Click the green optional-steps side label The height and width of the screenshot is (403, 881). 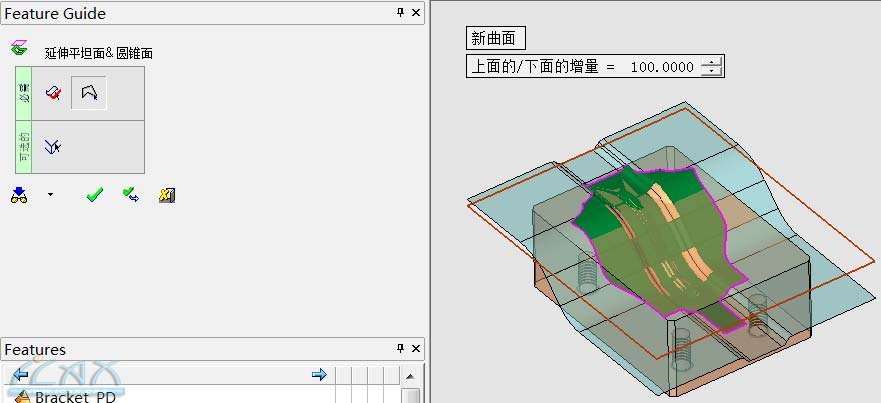click(x=24, y=147)
